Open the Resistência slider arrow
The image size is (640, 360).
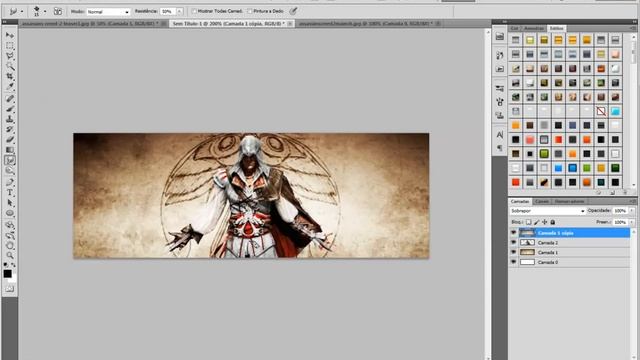coord(179,11)
